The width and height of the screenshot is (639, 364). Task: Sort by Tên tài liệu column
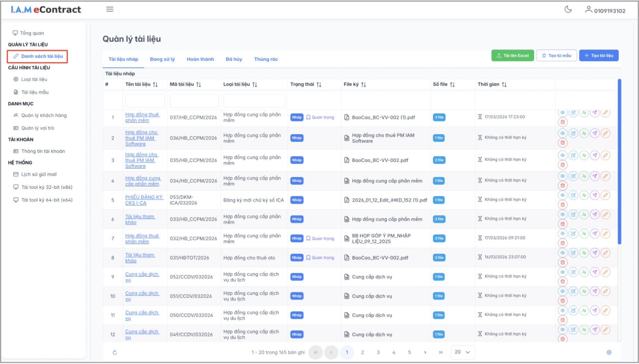(x=155, y=84)
